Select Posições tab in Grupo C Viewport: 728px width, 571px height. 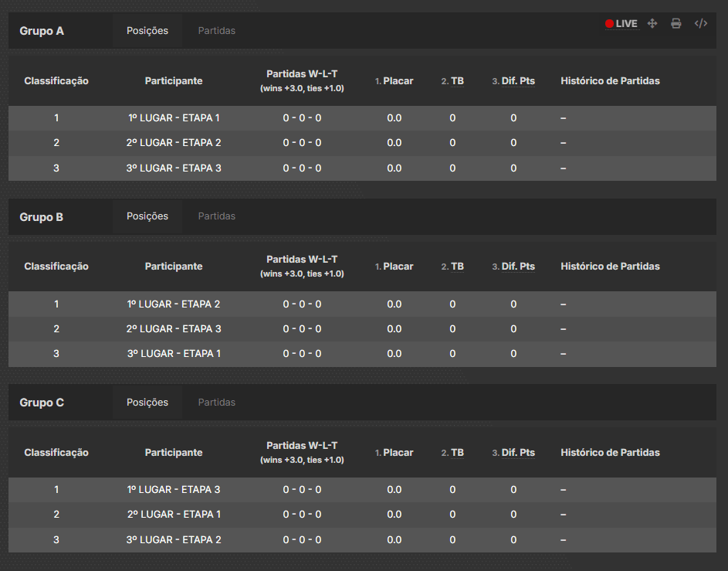pos(147,403)
